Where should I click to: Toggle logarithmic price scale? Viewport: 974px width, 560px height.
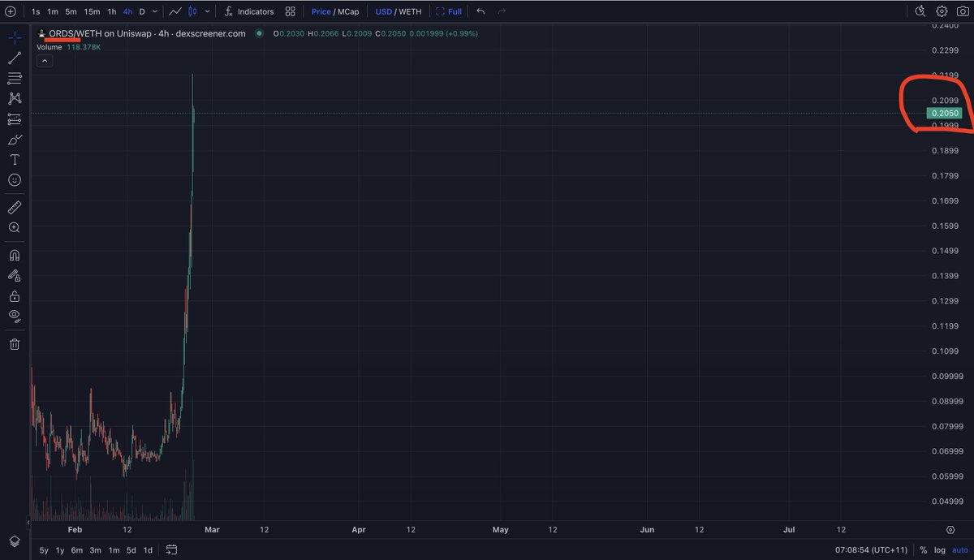tap(942, 549)
